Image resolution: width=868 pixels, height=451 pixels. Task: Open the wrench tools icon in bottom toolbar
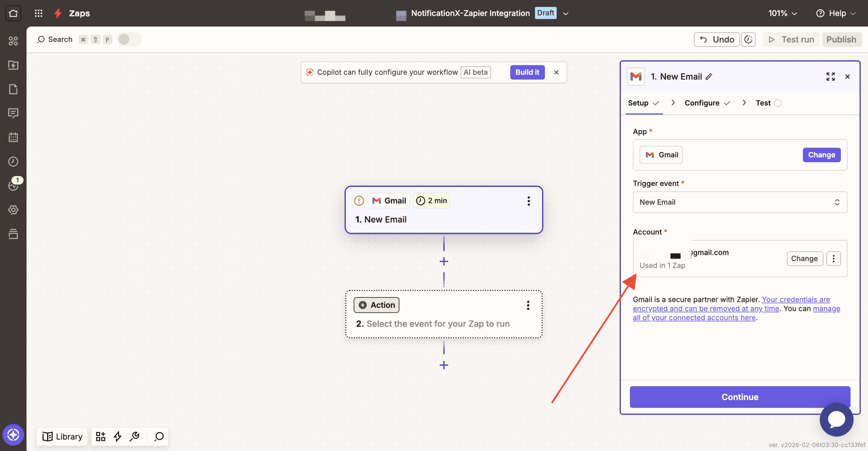[134, 436]
